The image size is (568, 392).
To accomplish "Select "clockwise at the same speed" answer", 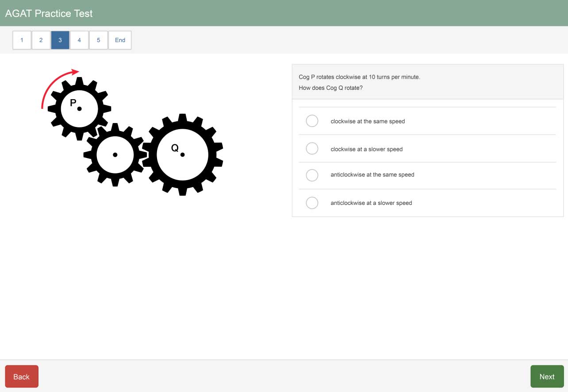I will click(x=312, y=121).
